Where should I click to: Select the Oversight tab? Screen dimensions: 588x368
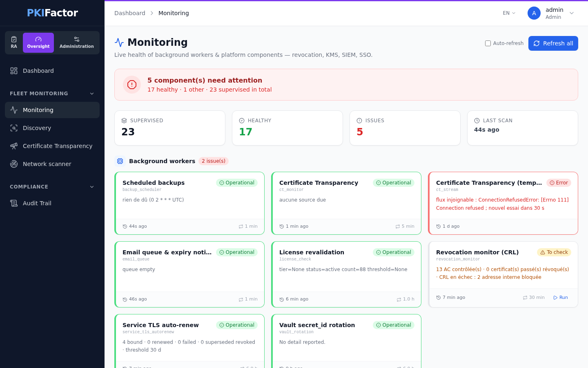(x=38, y=43)
